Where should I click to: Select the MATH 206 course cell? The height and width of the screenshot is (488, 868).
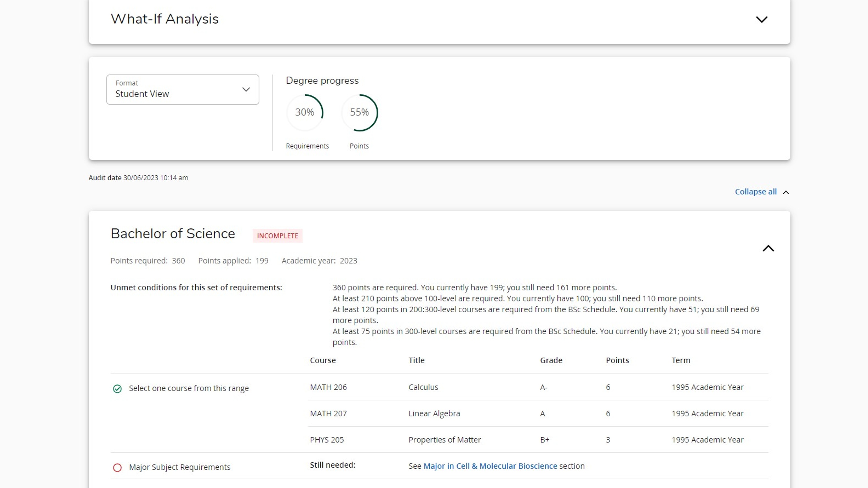tap(328, 387)
